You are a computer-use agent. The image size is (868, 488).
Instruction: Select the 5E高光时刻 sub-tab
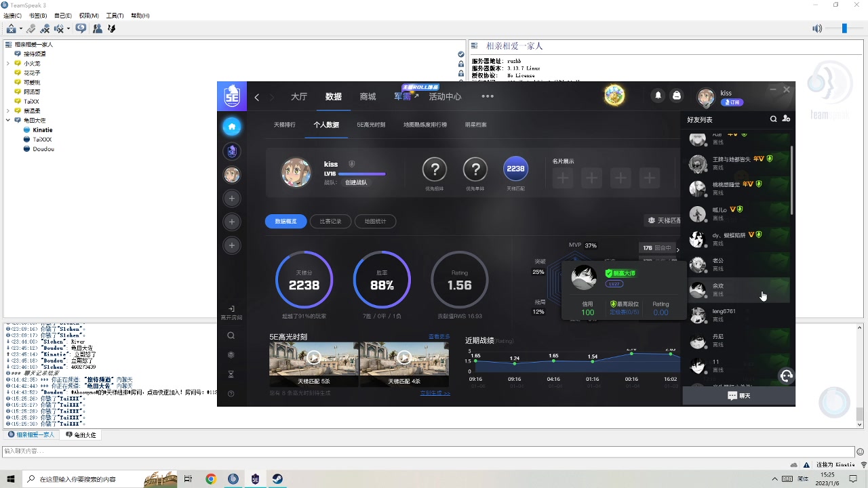tap(371, 125)
